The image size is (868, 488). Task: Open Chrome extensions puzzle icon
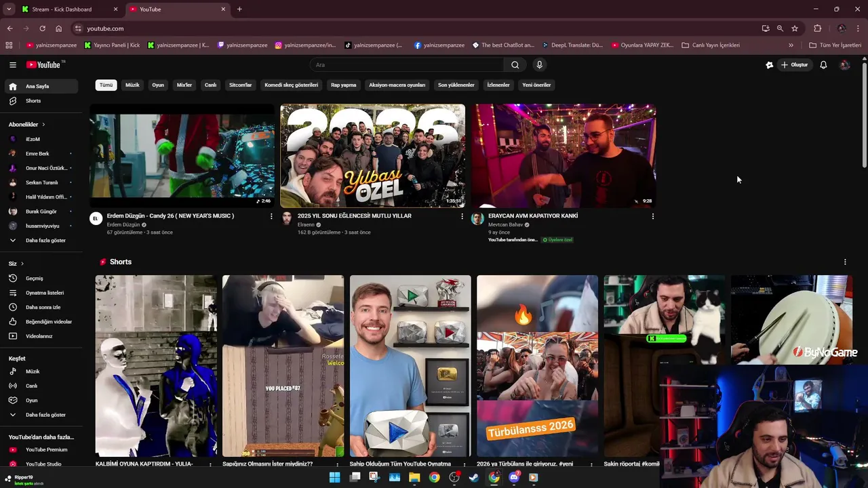(x=817, y=28)
